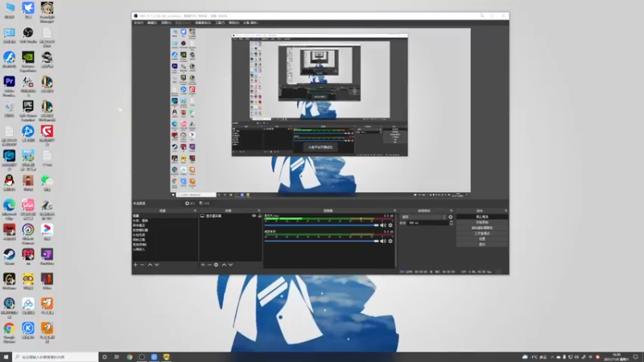The image size is (644, 362).
Task: Toggle visibility eye of Display Capture source
Action: [254, 216]
